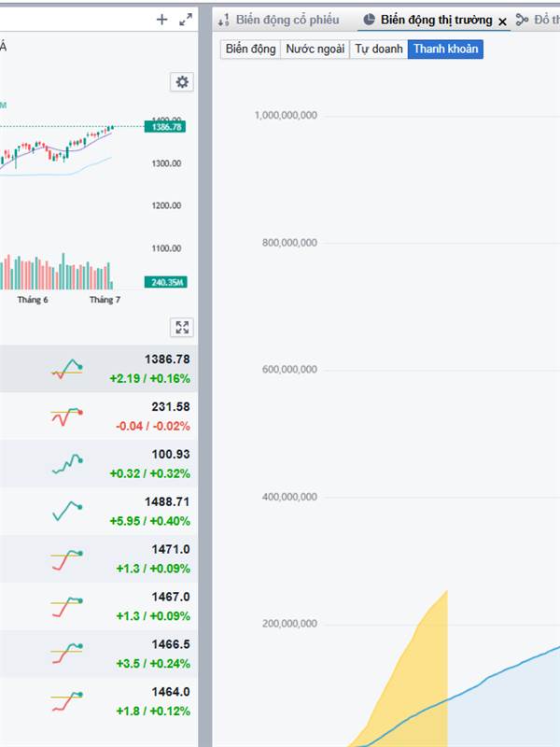Select the Thanh khoản toggle button
The height and width of the screenshot is (747, 560).
[x=445, y=49]
